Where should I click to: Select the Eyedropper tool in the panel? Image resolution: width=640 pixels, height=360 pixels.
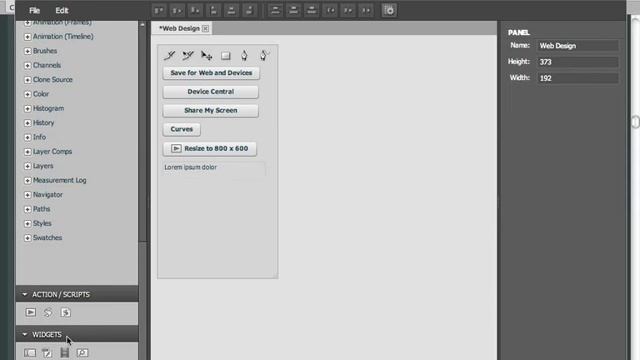(x=169, y=55)
